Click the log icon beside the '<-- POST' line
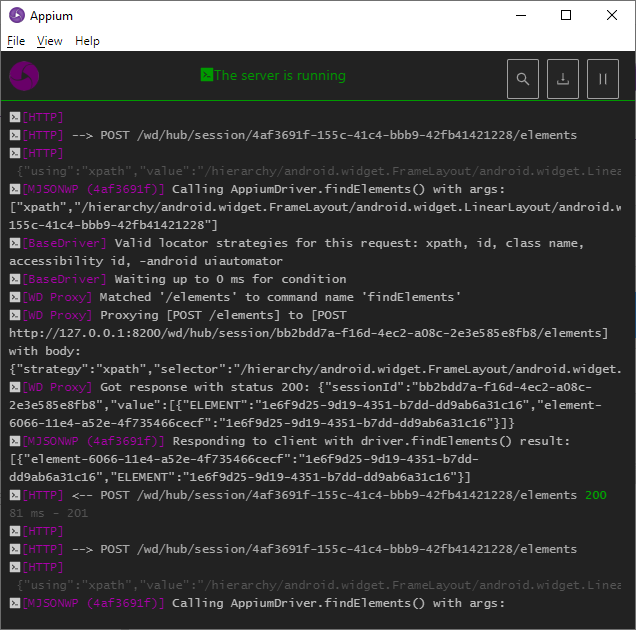Viewport: 636px width, 630px height. (15, 495)
